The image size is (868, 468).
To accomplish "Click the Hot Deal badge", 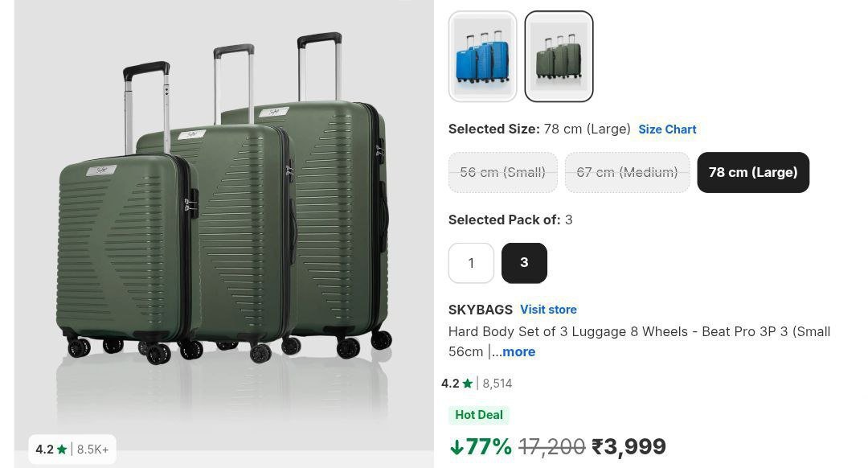I will pos(479,415).
